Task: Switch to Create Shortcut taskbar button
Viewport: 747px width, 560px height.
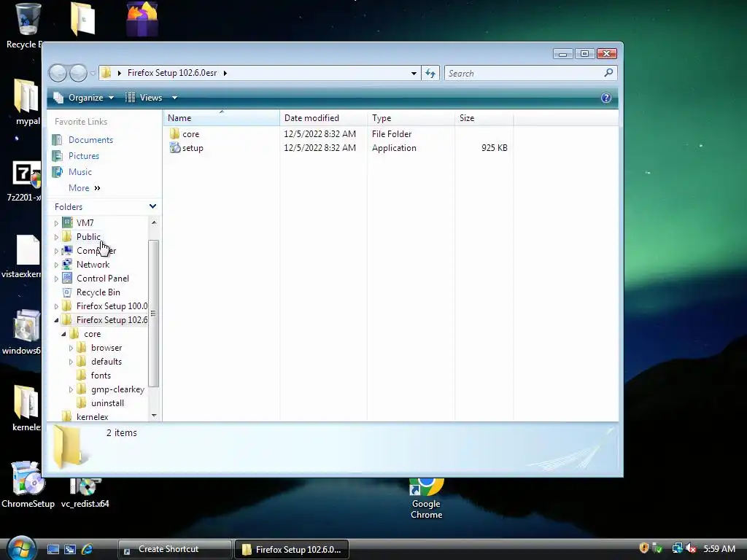Action: click(x=174, y=549)
